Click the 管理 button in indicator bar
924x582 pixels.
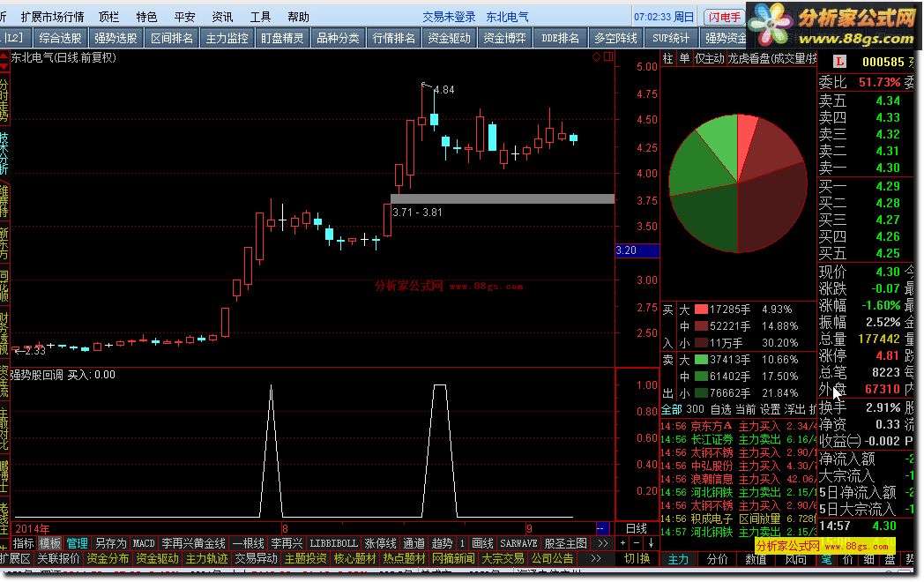click(x=78, y=543)
